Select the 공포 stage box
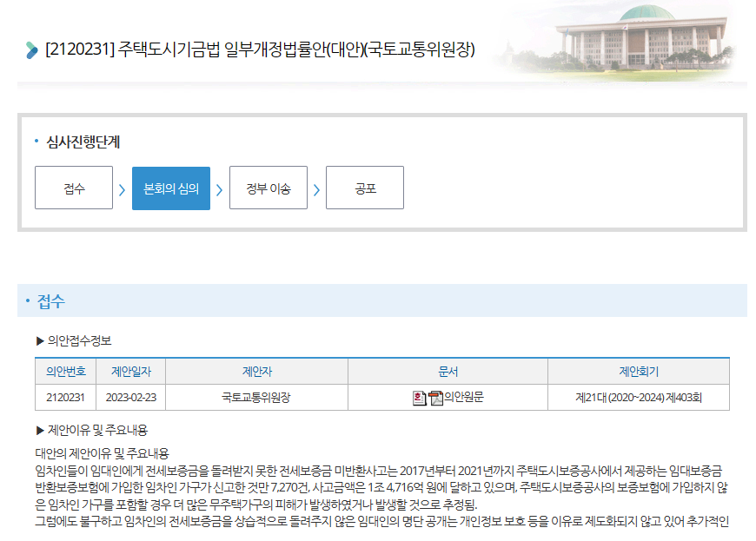This screenshot has width=756, height=541. 364,187
